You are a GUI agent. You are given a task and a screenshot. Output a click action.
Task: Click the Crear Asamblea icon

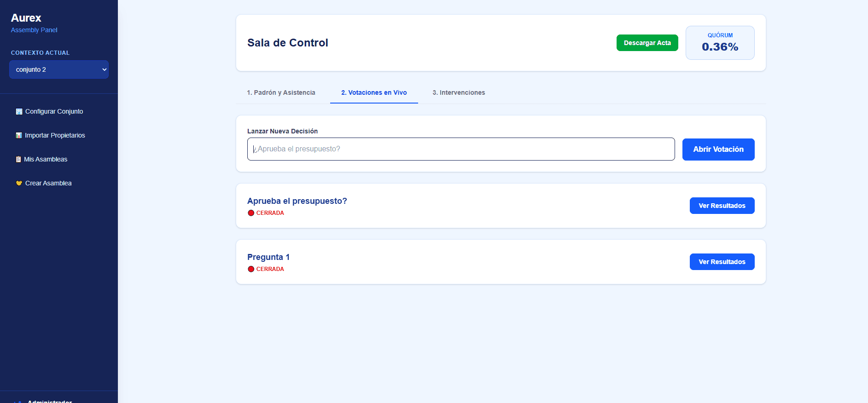click(19, 183)
